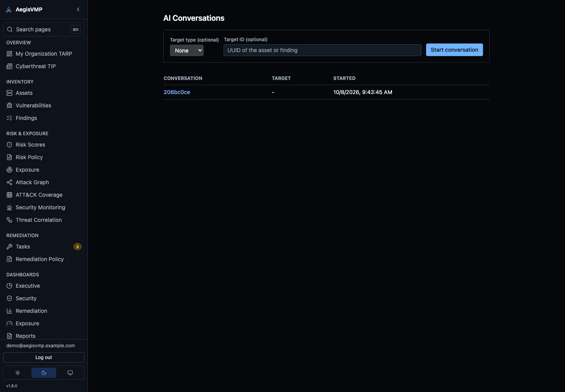Open My Organization TARP icon
Viewport: 565px width, 392px height.
point(9,54)
